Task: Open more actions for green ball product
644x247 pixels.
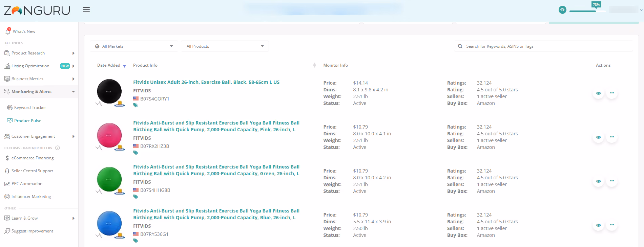Action: 612,181
